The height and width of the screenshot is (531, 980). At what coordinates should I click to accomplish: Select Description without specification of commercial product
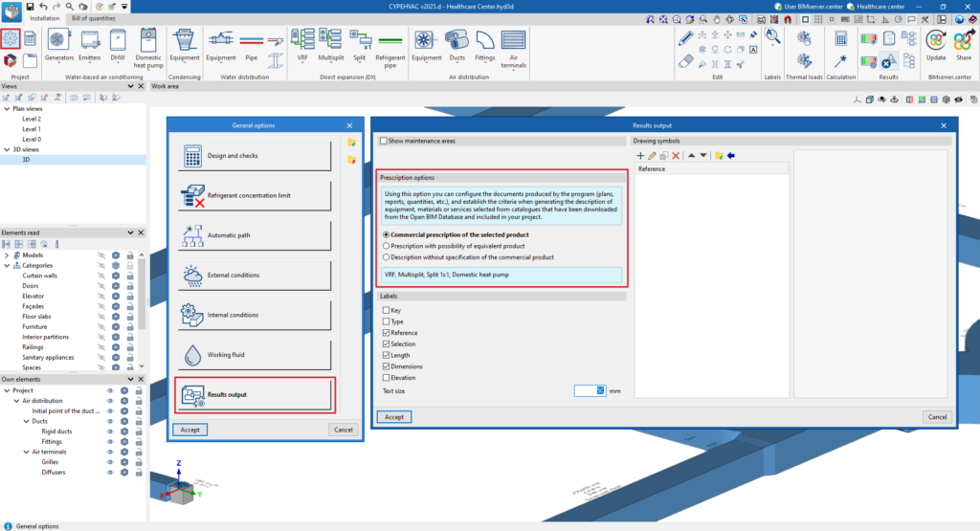pos(387,257)
